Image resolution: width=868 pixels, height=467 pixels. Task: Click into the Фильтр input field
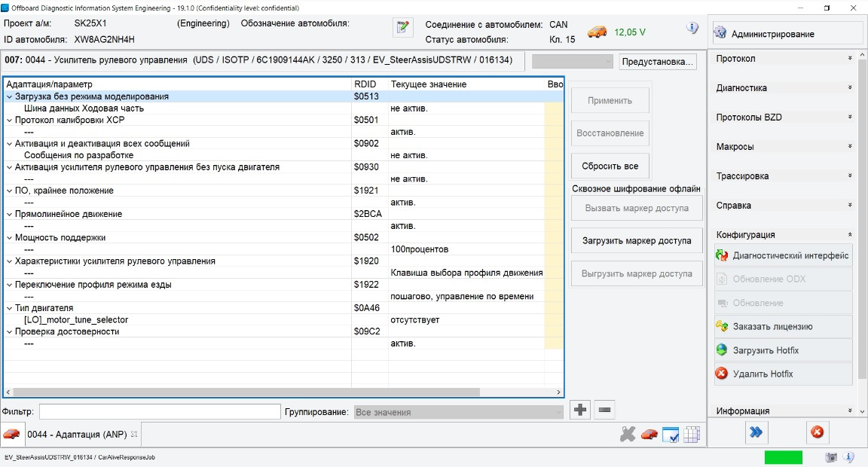click(160, 412)
